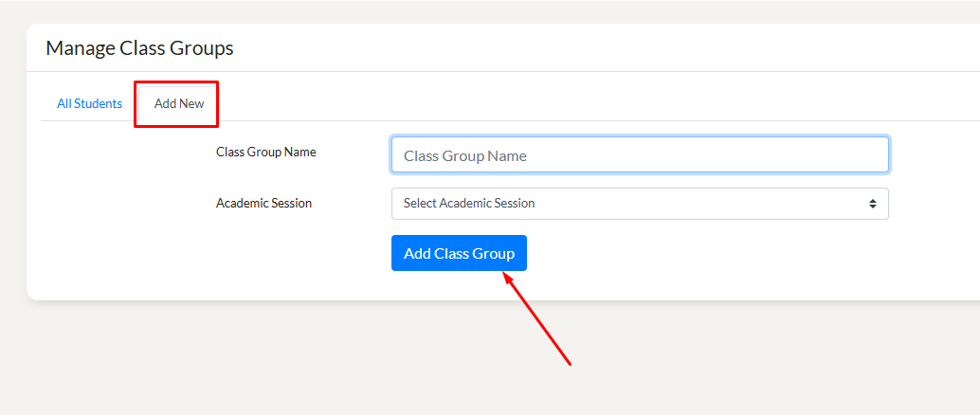Select the Add New tab
Screen dimensions: 980x415
point(179,104)
